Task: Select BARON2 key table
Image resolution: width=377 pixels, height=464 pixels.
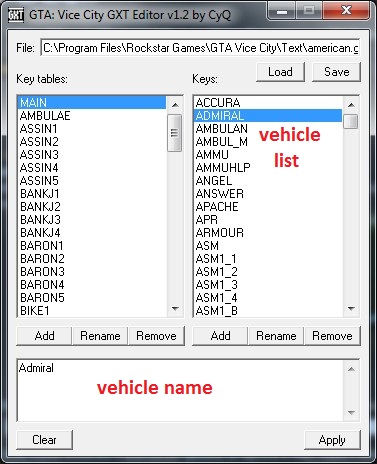Action: click(92, 258)
